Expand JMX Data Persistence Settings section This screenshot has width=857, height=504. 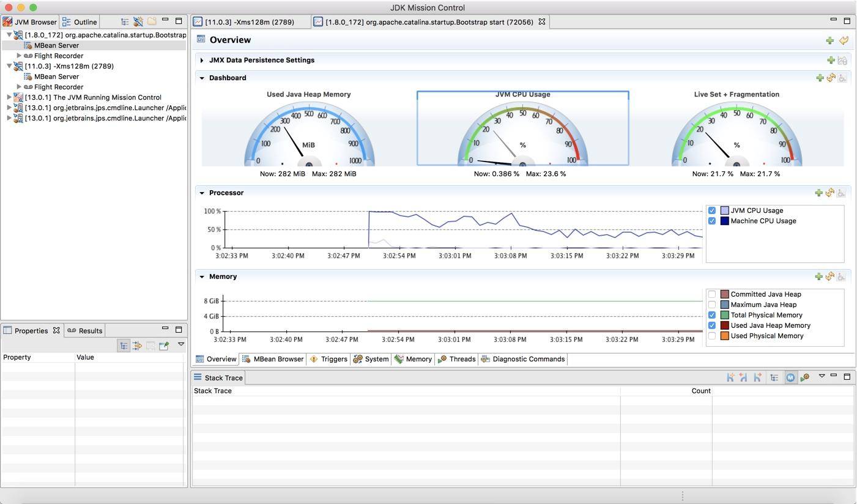click(202, 60)
